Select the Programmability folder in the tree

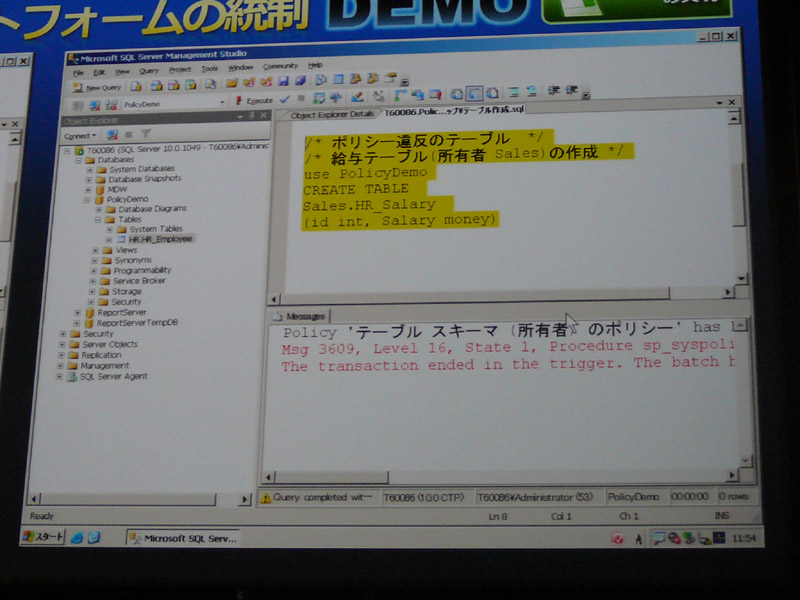[x=142, y=270]
